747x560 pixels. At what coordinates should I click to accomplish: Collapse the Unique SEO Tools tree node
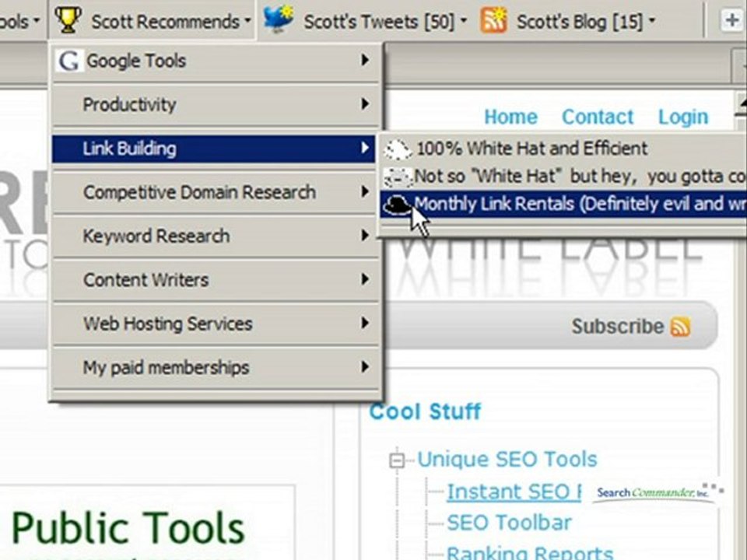pyautogui.click(x=396, y=460)
